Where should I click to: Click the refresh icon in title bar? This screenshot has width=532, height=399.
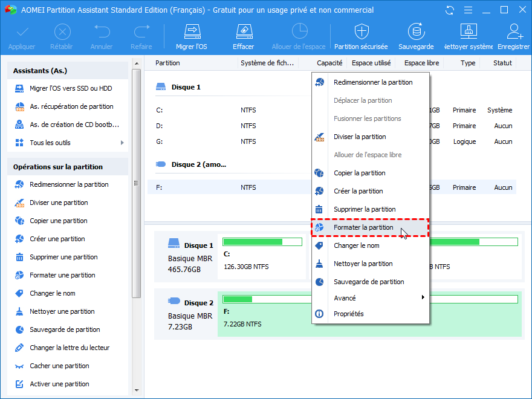450,10
